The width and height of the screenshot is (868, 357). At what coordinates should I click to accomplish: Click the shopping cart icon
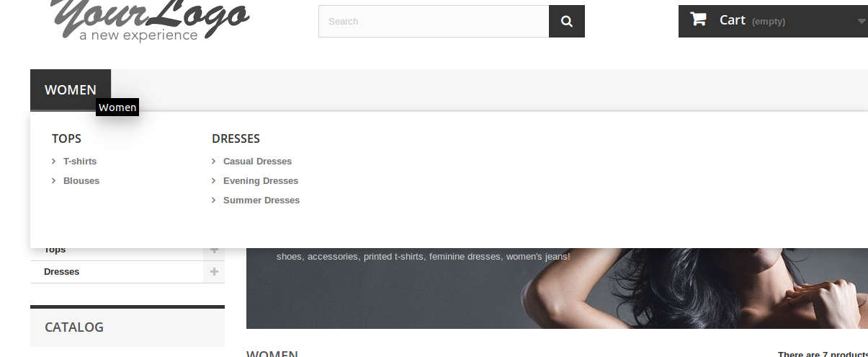point(698,19)
